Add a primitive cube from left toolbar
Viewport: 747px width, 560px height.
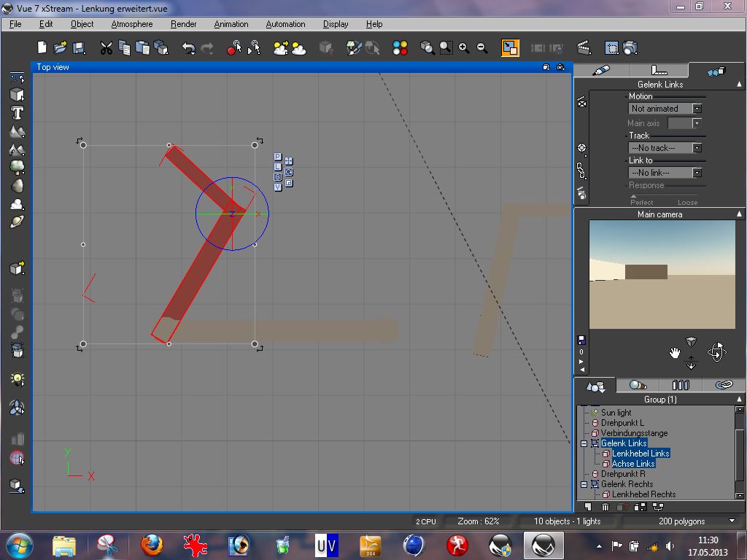18,94
